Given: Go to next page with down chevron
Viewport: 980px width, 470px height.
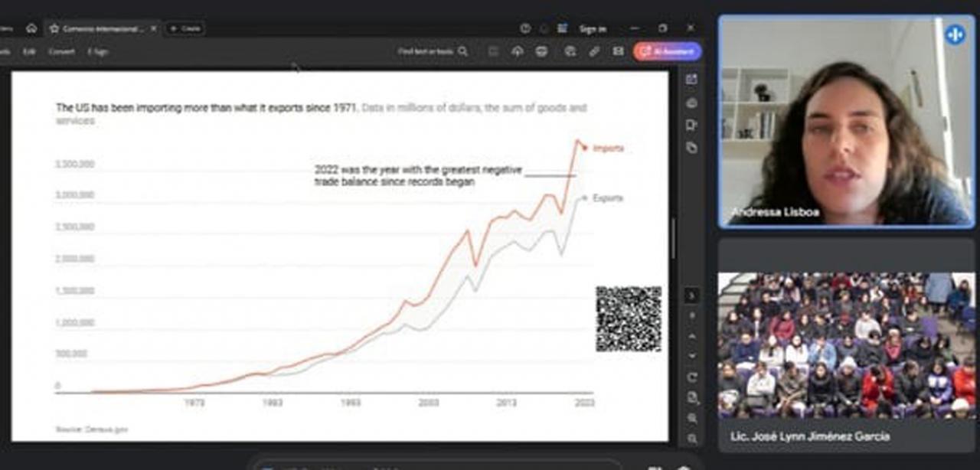Looking at the screenshot, I should [x=692, y=356].
